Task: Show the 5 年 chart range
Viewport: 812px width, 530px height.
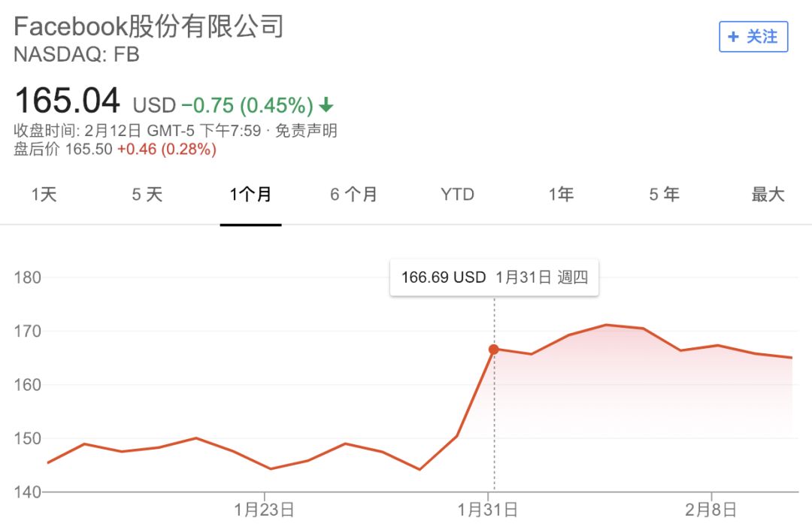Action: [664, 195]
